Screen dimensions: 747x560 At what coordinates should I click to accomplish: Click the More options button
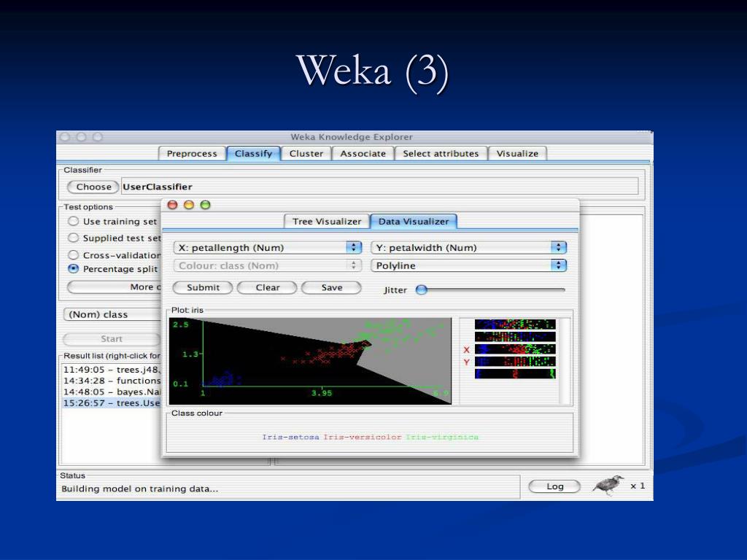point(115,287)
